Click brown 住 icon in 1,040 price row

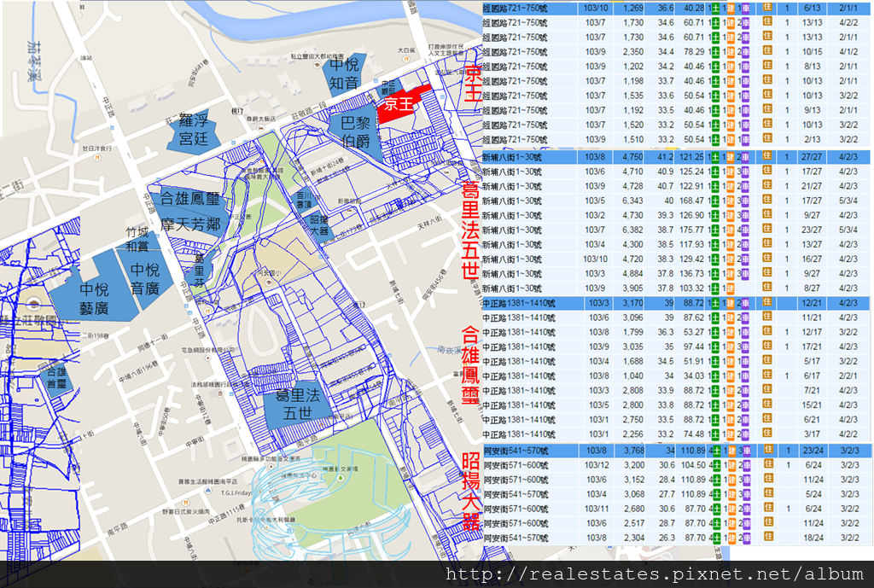[x=767, y=376]
